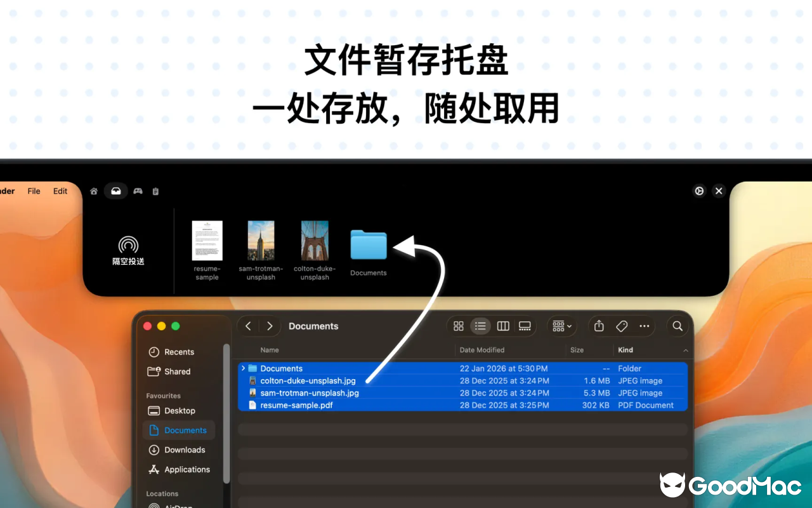812x508 pixels.
Task: Go back in Finder window
Action: tap(248, 326)
